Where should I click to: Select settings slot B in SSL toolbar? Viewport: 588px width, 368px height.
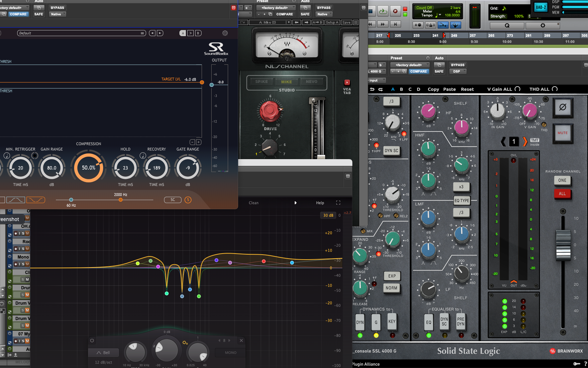coord(401,89)
